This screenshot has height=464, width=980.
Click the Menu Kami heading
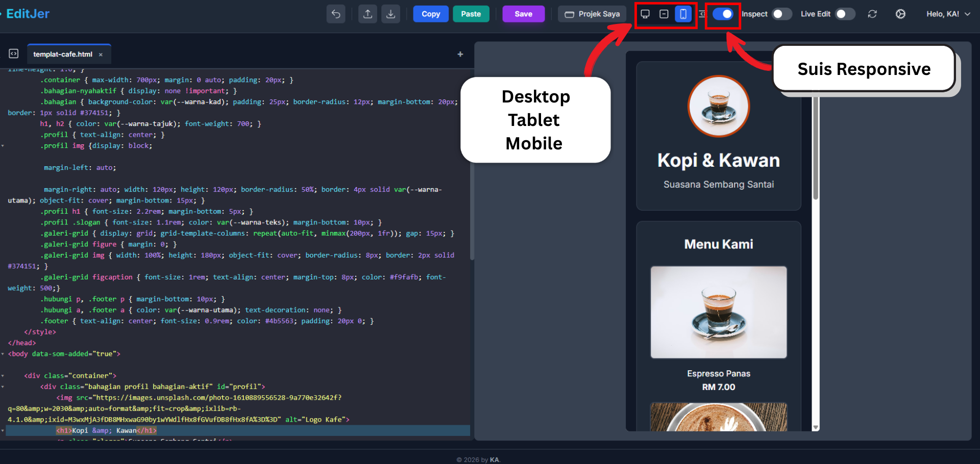click(719, 244)
